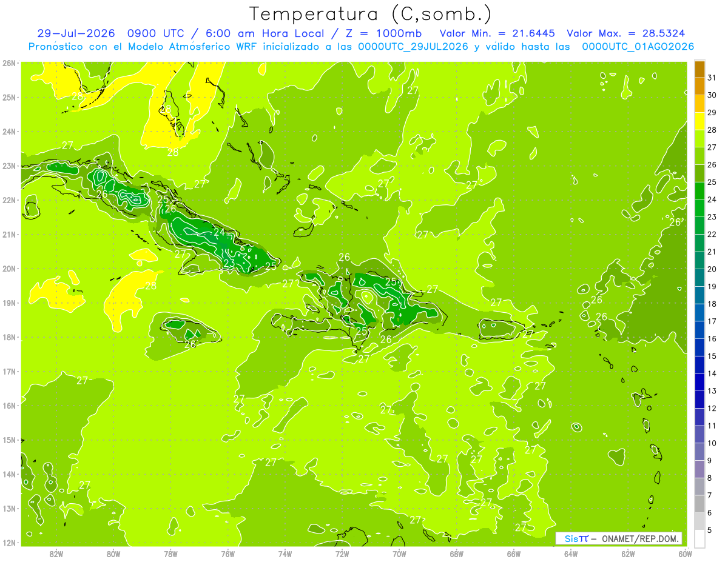Click the "60W" longitude label

[685, 554]
